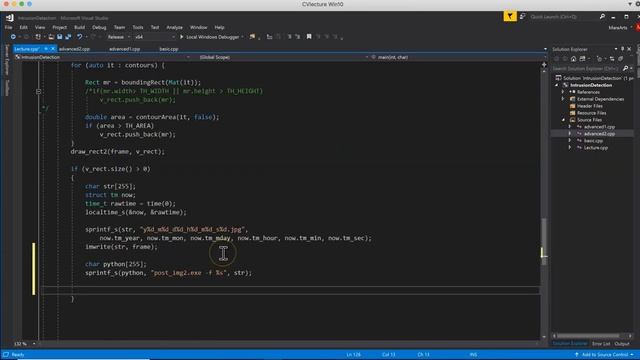Close the Lecture.cpp tab
Screen dimensions: 640x360
[x=53, y=49]
